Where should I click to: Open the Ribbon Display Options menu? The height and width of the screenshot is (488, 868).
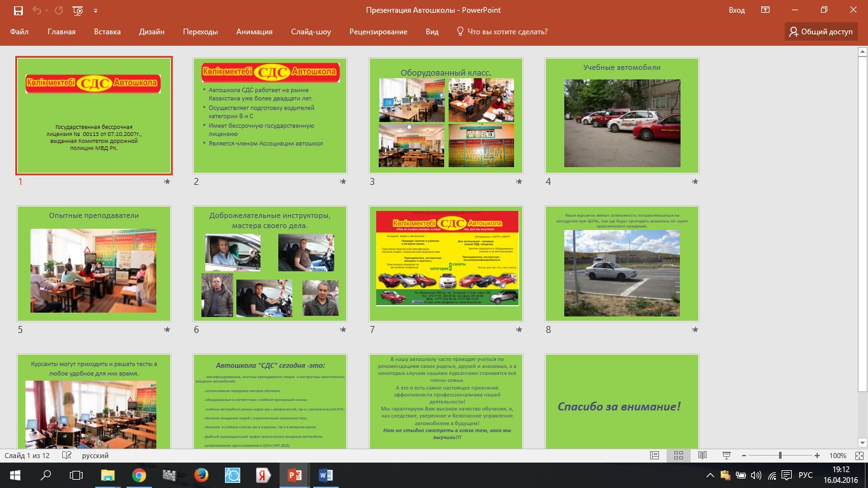[x=766, y=10]
